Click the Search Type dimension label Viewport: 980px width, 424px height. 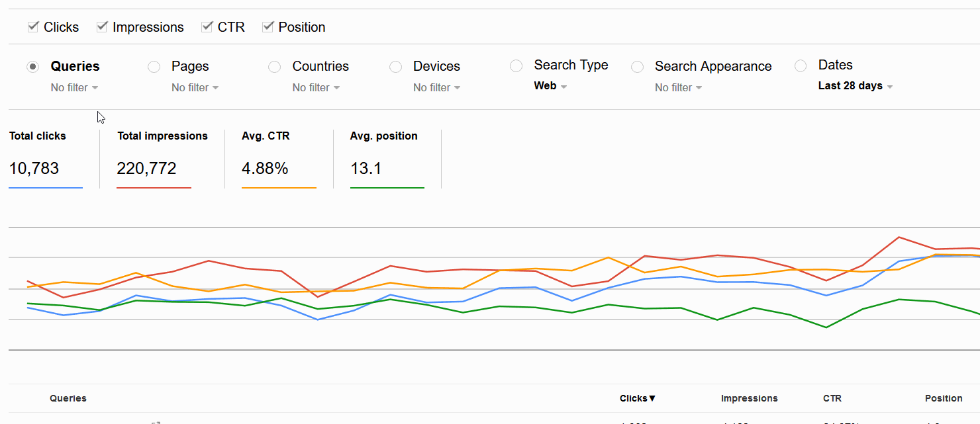(571, 65)
